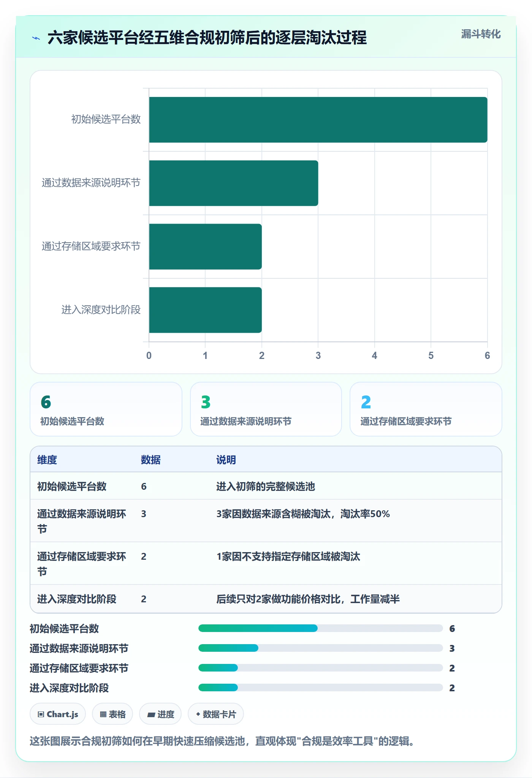Click table cell 进入初筛的完整候选池
Screen dimensions: 532x778
coord(266,486)
